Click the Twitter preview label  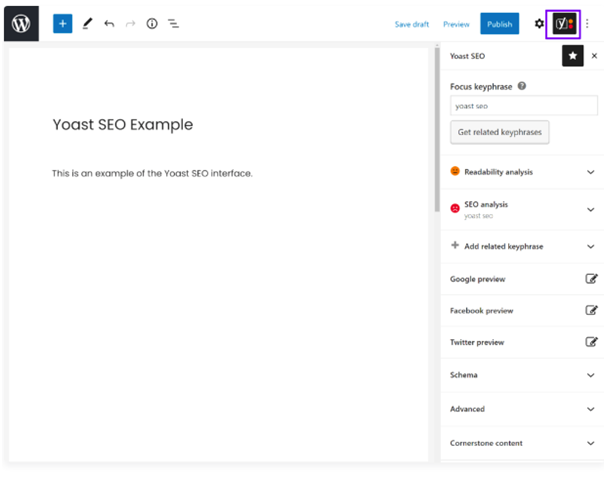[x=477, y=342]
